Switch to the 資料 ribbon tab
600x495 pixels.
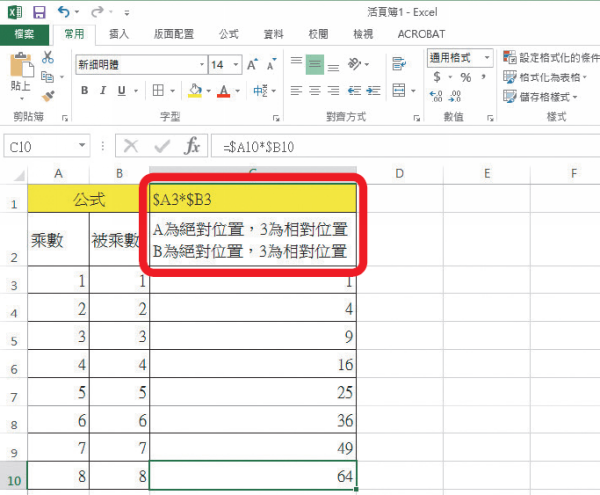coord(274,34)
